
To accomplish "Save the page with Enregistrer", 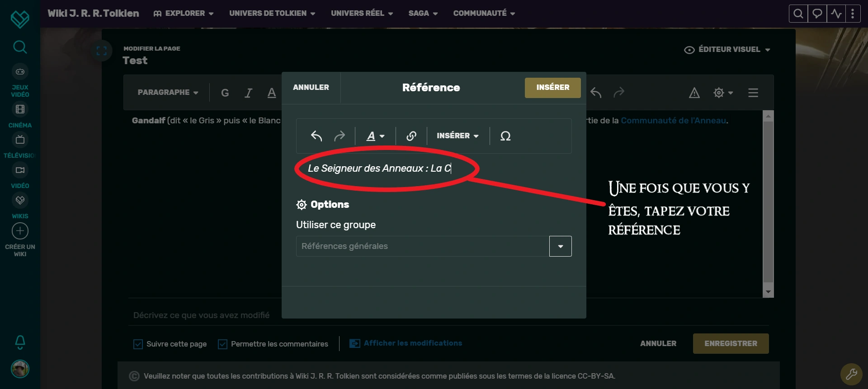I will pos(731,344).
